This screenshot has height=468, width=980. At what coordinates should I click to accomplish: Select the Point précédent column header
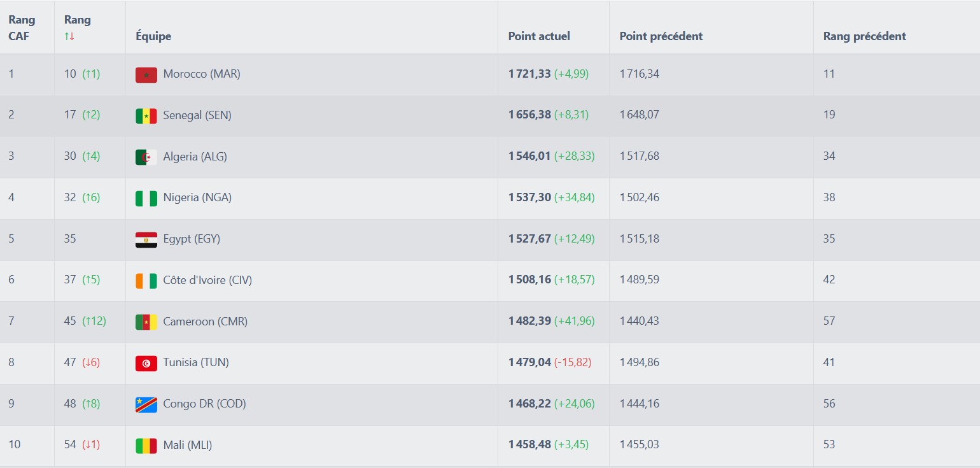tap(661, 36)
